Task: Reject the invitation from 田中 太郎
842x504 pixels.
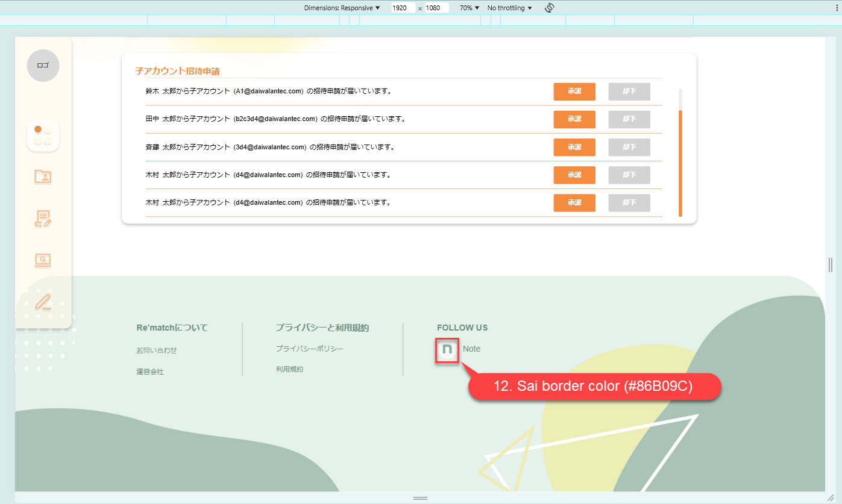Action: point(629,119)
